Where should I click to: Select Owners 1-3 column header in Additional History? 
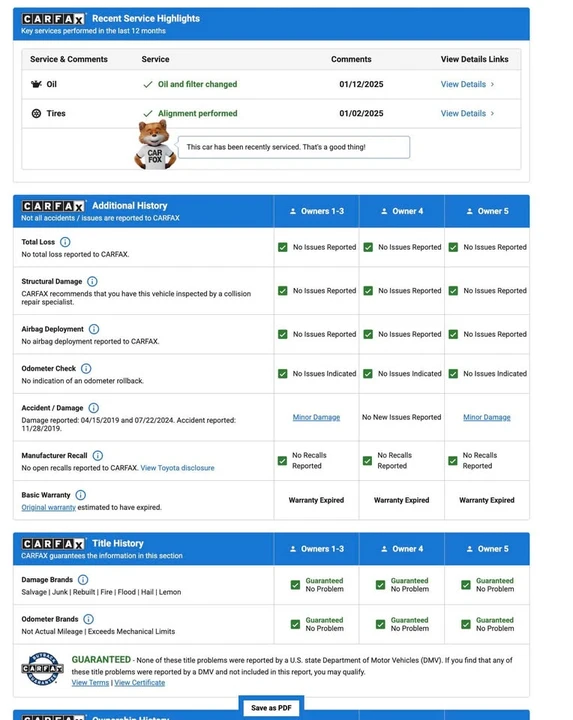316,211
